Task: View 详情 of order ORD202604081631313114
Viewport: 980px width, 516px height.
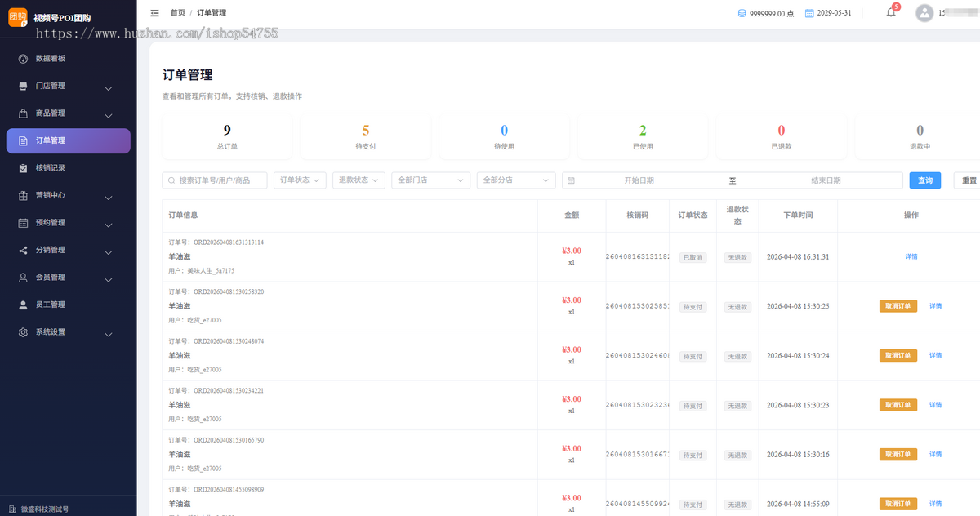Action: [911, 256]
